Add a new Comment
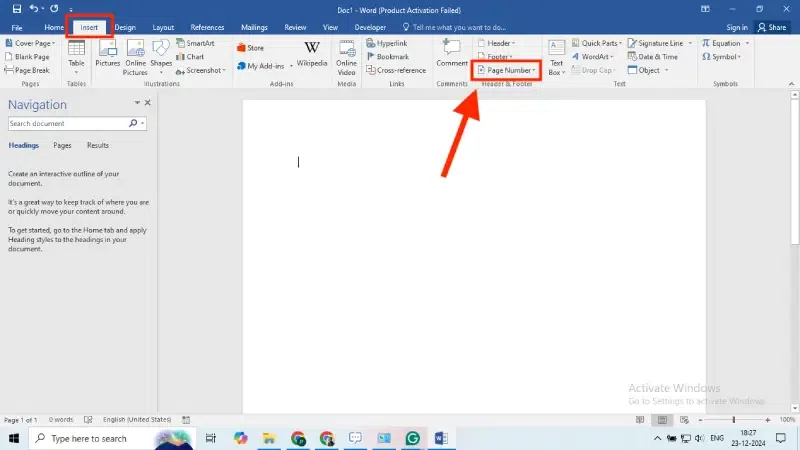The height and width of the screenshot is (450, 800). click(452, 54)
